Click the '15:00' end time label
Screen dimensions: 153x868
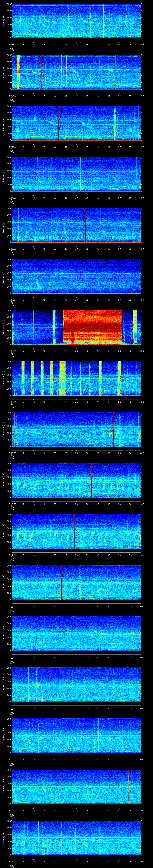[141, 708]
